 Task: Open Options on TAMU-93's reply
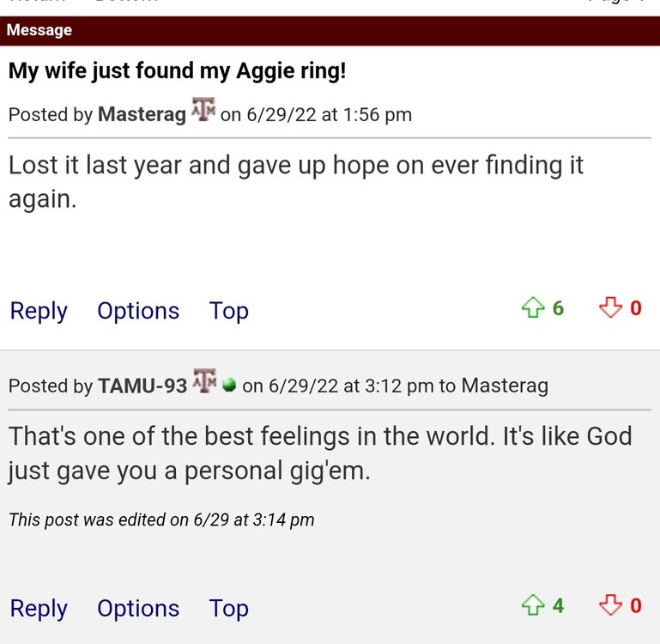(138, 608)
